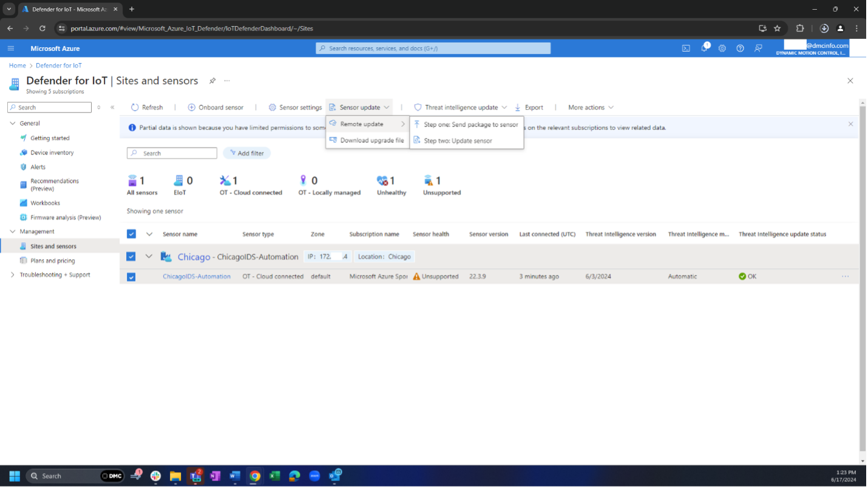Screen dimensions: 868x489
Task: Select Step two: Update sensor
Action: click(466, 141)
